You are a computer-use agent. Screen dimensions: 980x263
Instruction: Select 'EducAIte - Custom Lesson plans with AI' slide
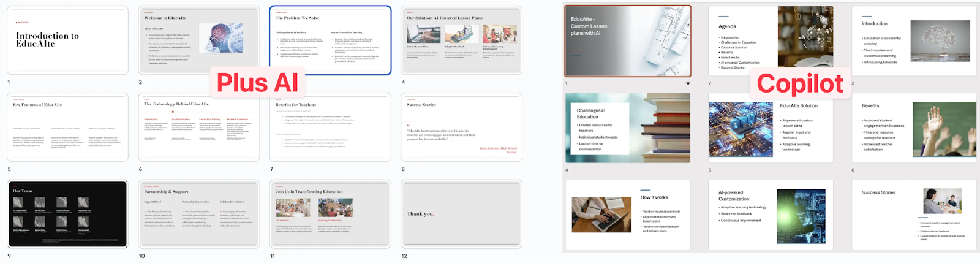[628, 41]
